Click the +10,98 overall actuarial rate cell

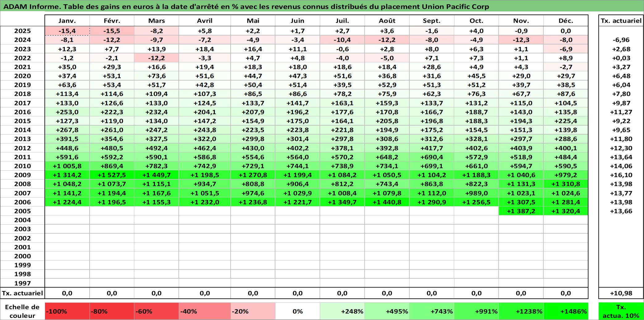pyautogui.click(x=621, y=293)
